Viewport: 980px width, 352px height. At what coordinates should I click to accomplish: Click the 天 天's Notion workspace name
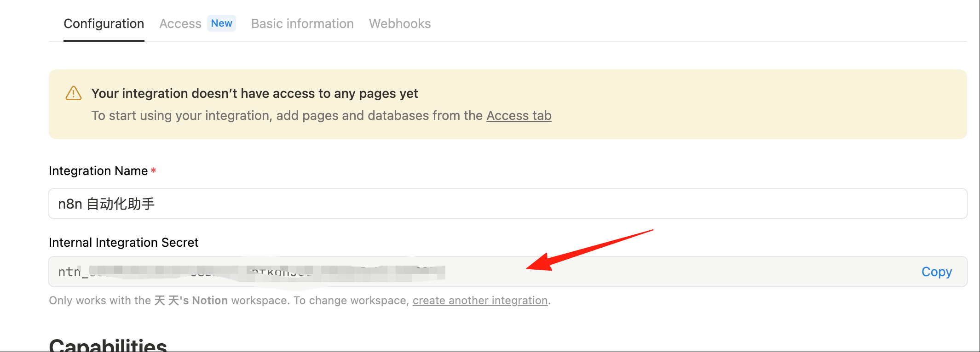[191, 301]
